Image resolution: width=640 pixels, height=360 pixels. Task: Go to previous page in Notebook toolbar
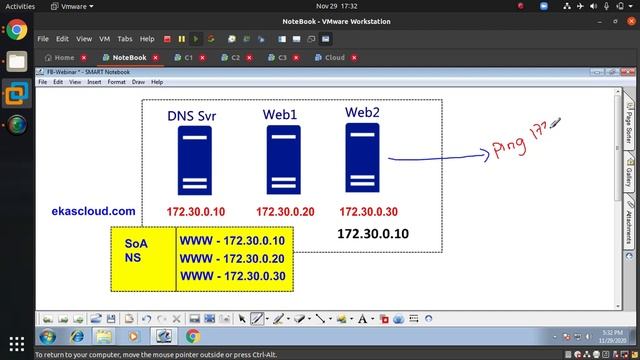(x=48, y=319)
